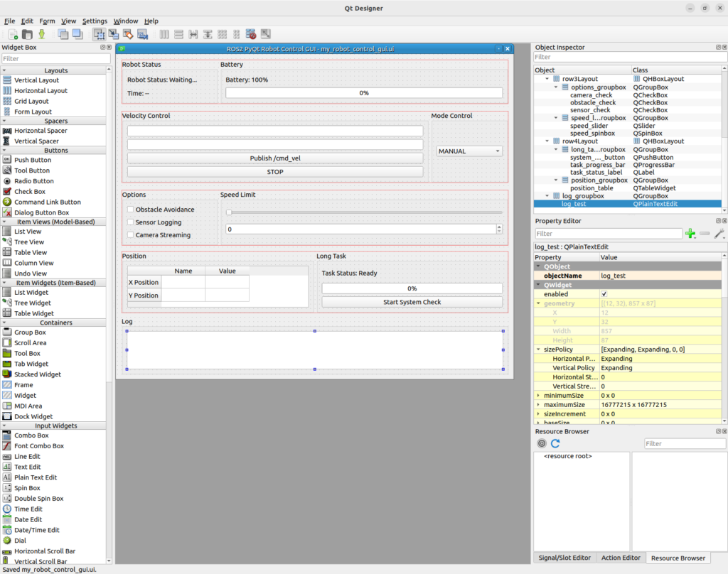Reload resources with the blue refresh icon

tap(555, 443)
